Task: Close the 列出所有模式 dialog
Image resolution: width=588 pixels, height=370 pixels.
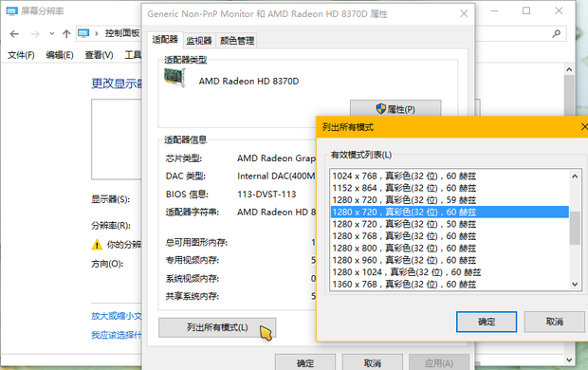Action: (x=584, y=127)
